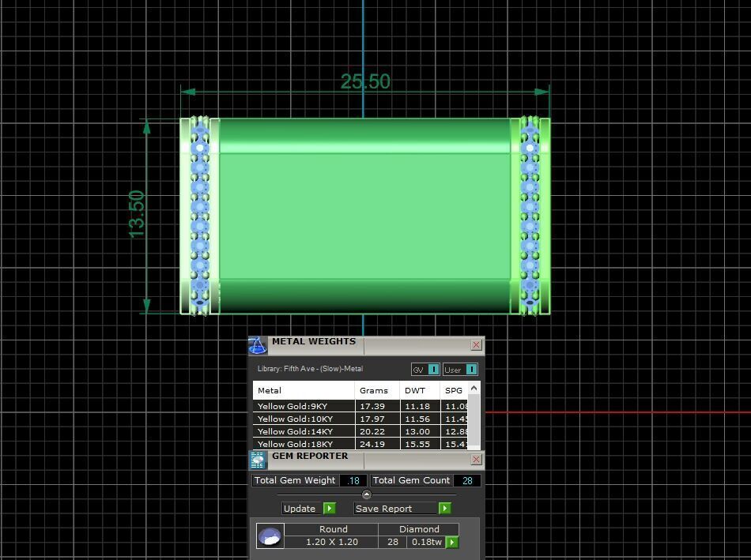Click the 25.50 width dimension label
The height and width of the screenshot is (560, 751).
pyautogui.click(x=365, y=82)
